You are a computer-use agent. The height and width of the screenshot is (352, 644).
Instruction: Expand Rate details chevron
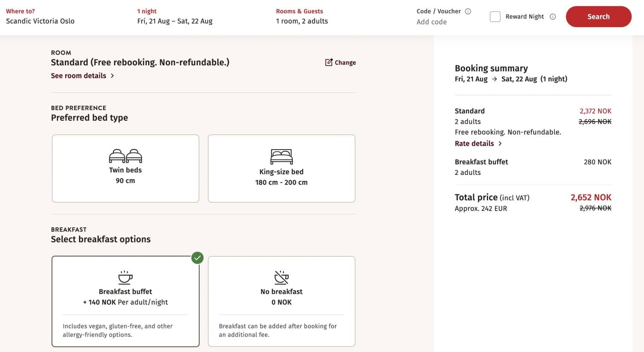click(500, 144)
